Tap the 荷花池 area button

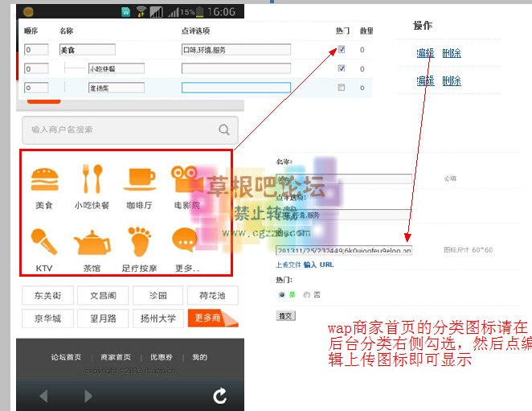[x=212, y=295]
